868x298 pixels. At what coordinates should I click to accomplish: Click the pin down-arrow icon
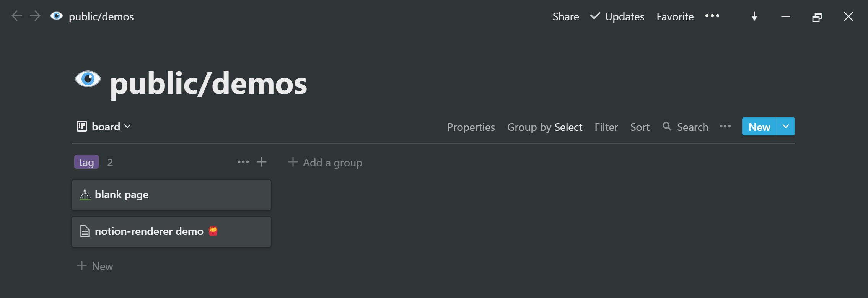(x=754, y=16)
